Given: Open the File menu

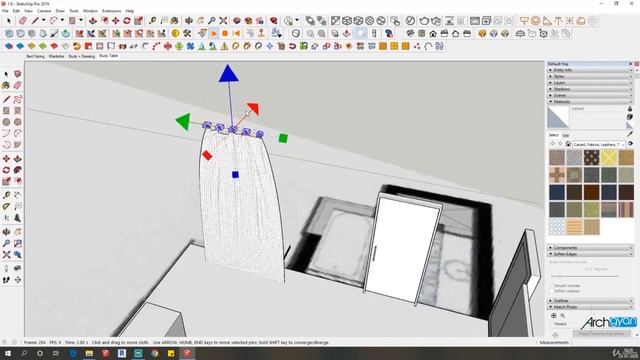Looking at the screenshot, I should click(5, 11).
